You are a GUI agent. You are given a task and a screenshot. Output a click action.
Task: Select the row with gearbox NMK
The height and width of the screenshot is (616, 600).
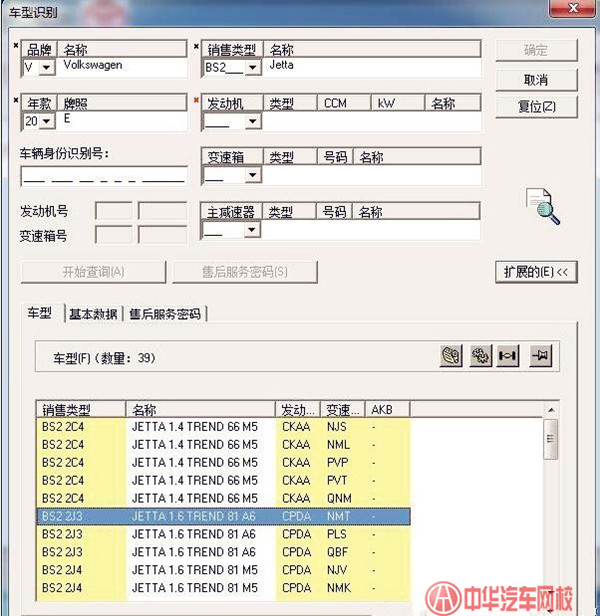tap(223, 588)
